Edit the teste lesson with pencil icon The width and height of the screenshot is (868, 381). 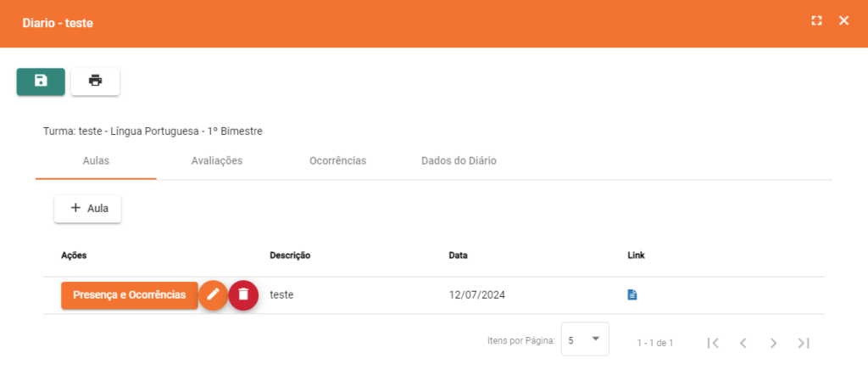[213, 294]
